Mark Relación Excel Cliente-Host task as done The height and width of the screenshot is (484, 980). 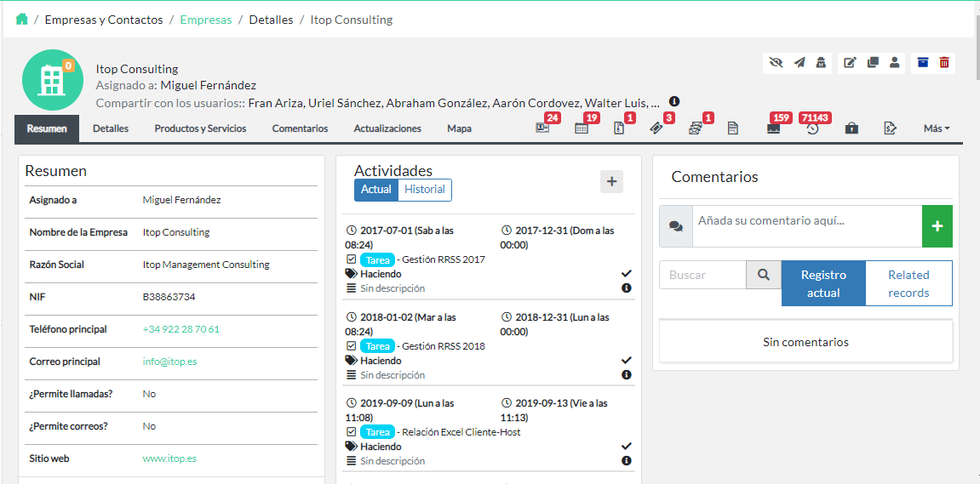(x=627, y=446)
